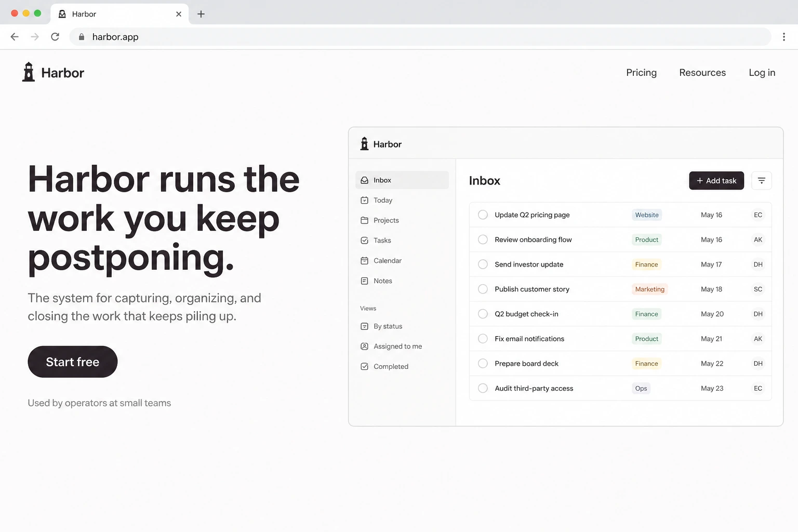This screenshot has height=532, width=798.
Task: Click the Finance tag on Q2 budget check-in
Action: (647, 314)
